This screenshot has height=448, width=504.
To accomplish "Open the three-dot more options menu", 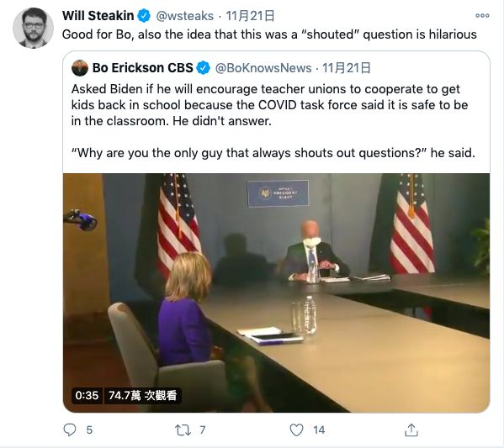I will click(482, 15).
